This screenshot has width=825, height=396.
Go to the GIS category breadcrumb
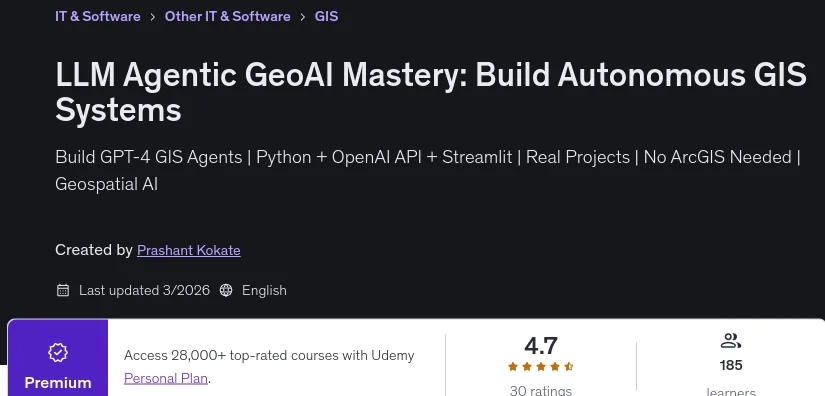coord(326,16)
